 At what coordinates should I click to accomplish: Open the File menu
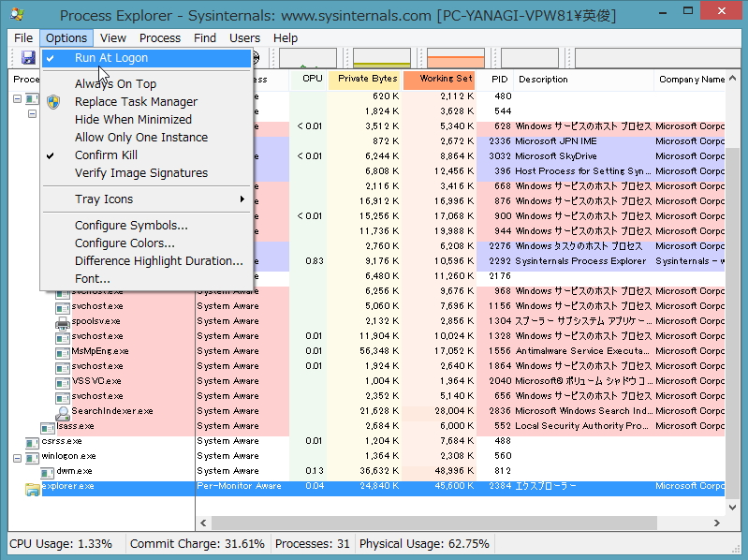23,37
